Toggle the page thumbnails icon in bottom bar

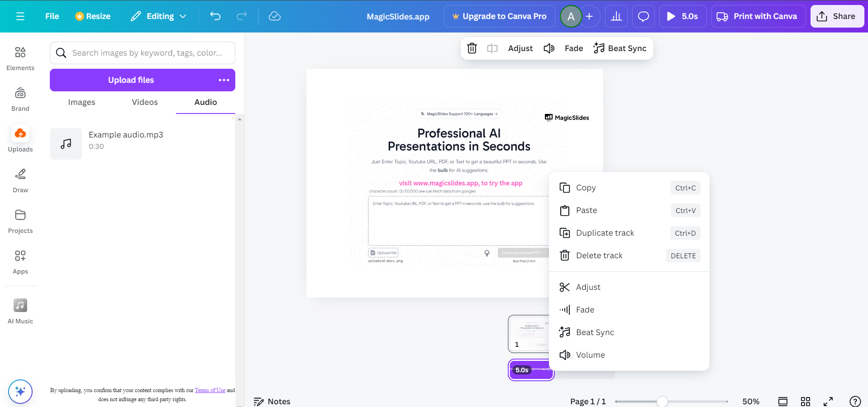pyautogui.click(x=783, y=402)
